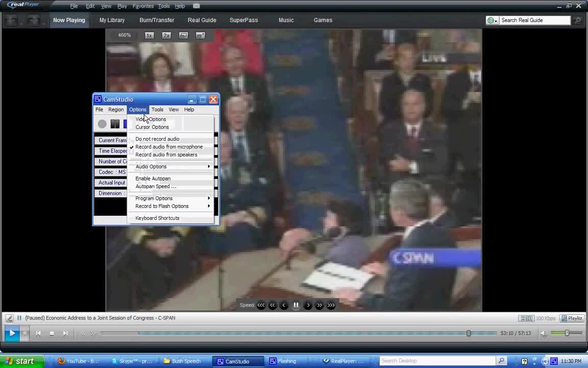The height and width of the screenshot is (368, 588).
Task: Open the CamStudio Tools menu
Action: coord(157,109)
